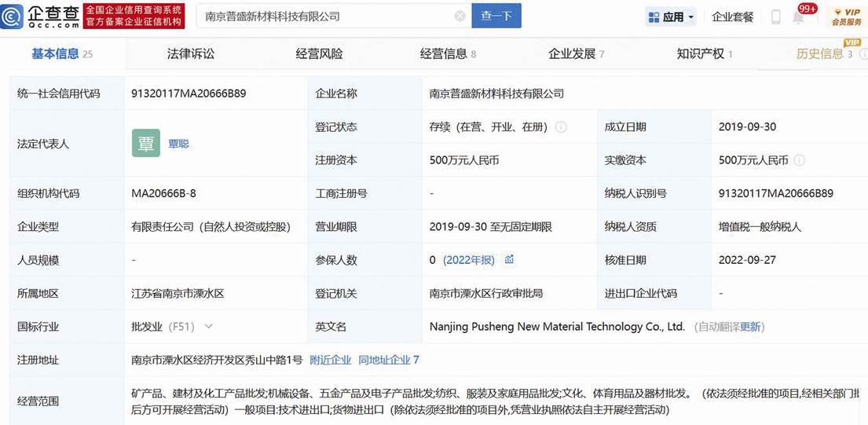Open the 经营风险 tab
The width and height of the screenshot is (868, 425).
319,53
